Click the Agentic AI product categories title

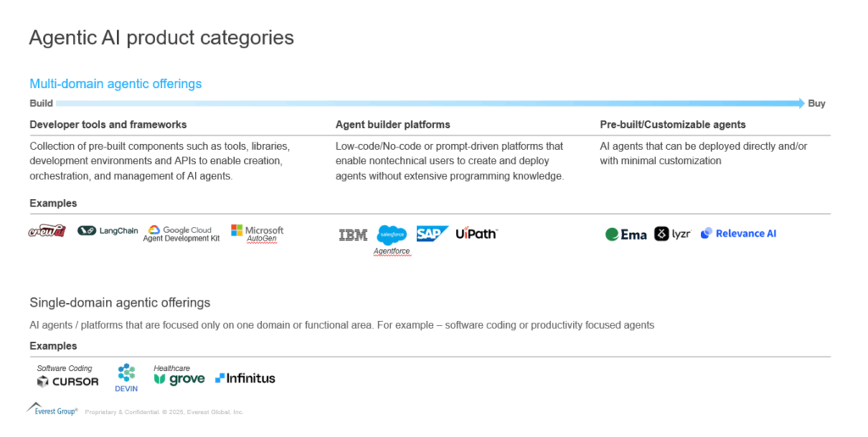pos(161,38)
